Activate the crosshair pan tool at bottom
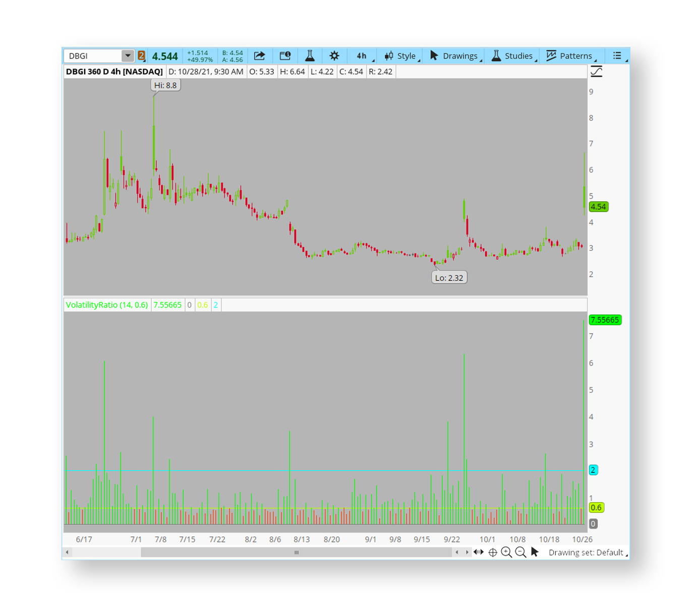 [x=493, y=553]
